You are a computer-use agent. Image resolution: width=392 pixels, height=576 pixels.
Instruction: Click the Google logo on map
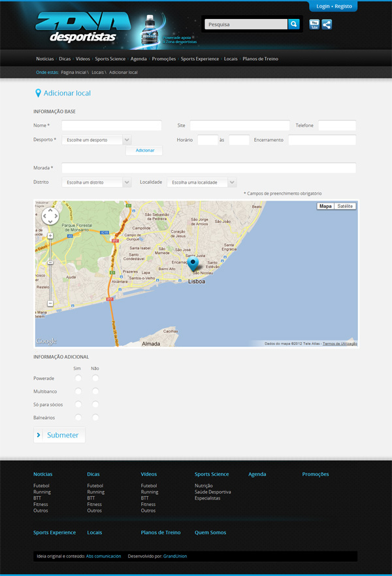[x=46, y=341]
